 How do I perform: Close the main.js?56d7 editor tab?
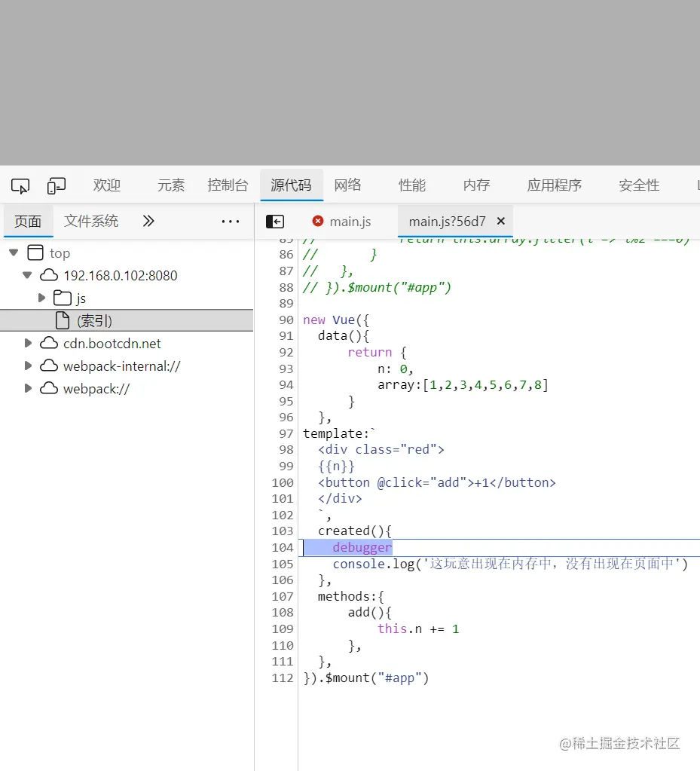click(500, 221)
